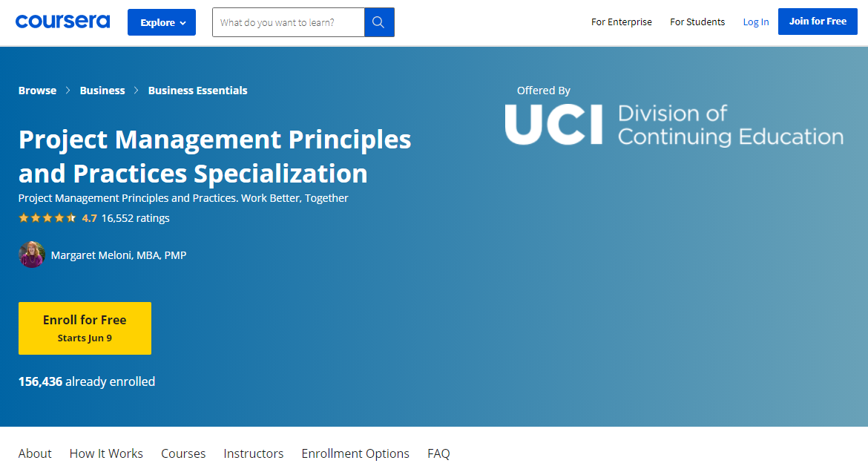Select the About tab
This screenshot has width=868, height=469.
pos(35,453)
